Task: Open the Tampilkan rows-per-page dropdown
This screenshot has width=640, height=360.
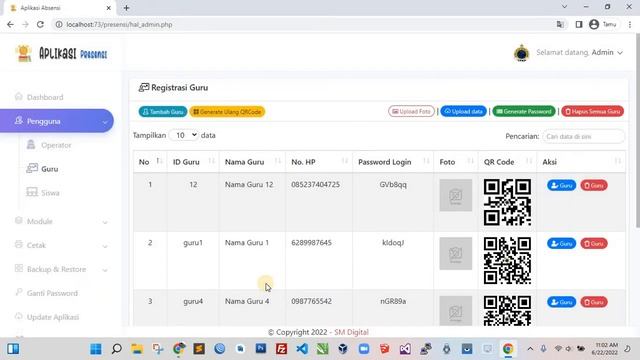Action: (x=184, y=135)
